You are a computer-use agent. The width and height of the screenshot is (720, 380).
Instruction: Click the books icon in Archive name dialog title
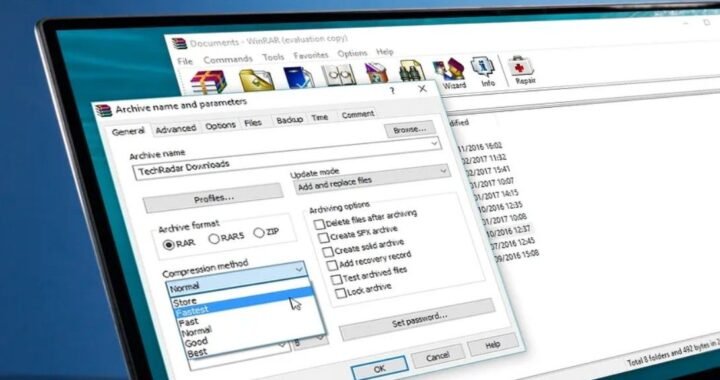click(x=104, y=110)
